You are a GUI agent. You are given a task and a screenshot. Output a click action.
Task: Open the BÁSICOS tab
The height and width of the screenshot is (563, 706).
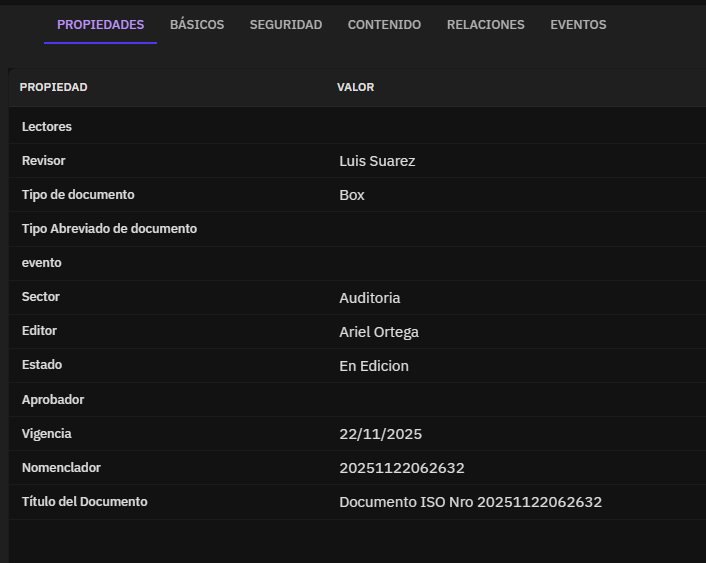click(x=197, y=24)
